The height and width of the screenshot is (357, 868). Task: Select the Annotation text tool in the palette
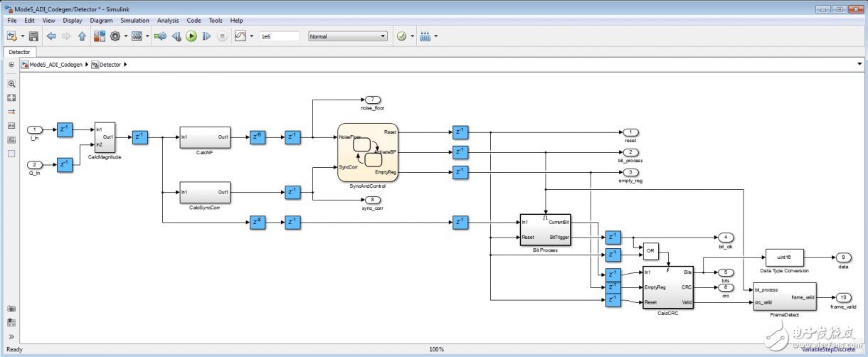coord(11,126)
